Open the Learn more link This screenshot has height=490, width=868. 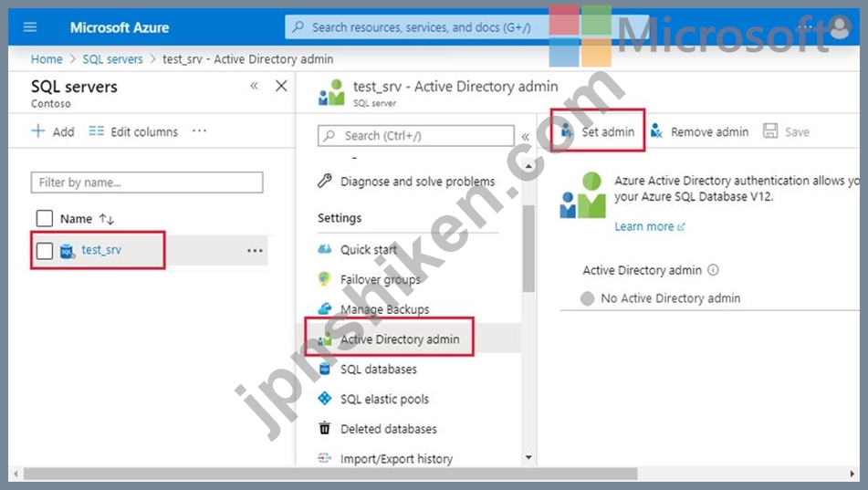tap(649, 226)
